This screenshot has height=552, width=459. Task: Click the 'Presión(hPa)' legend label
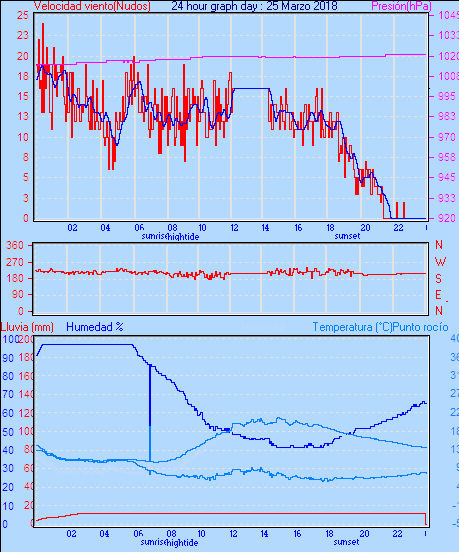point(401,6)
